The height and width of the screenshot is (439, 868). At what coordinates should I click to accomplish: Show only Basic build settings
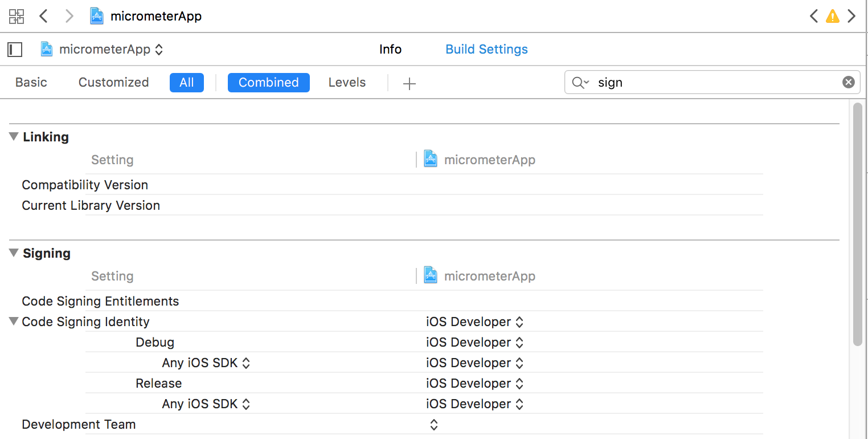[31, 83]
